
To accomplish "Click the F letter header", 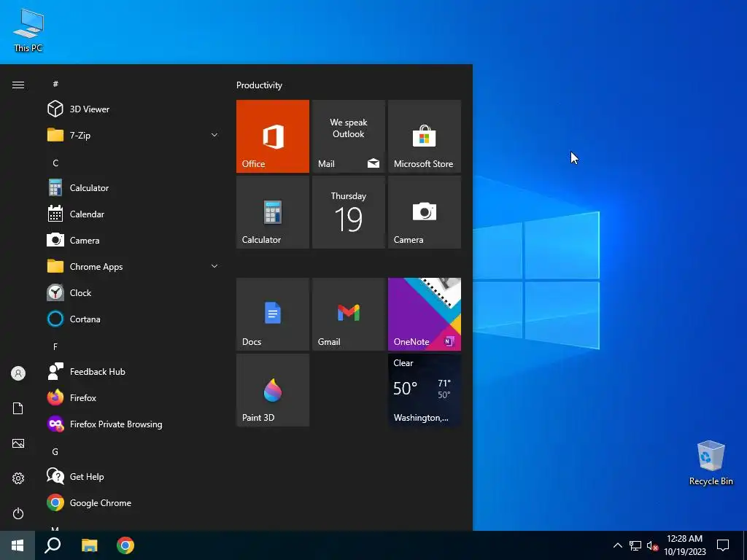I will tap(55, 346).
